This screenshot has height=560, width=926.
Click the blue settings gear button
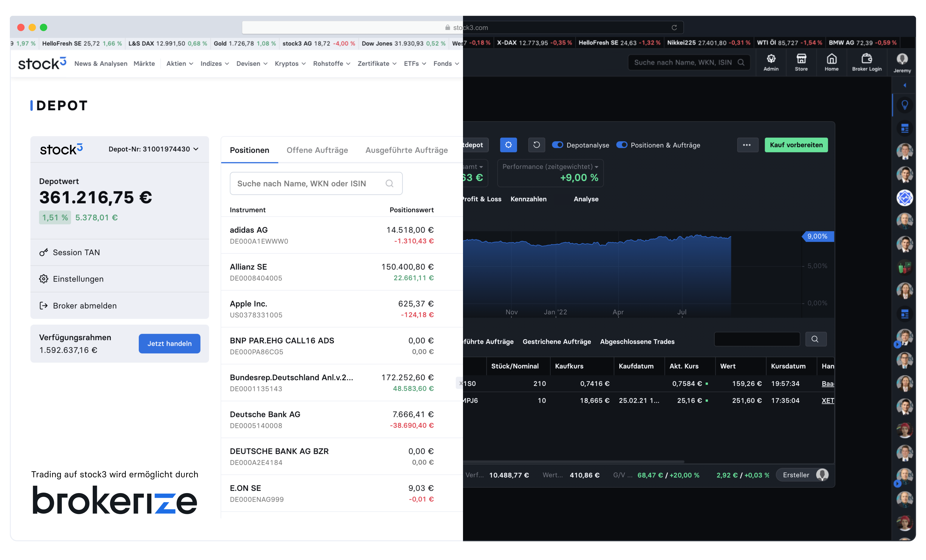coord(508,145)
